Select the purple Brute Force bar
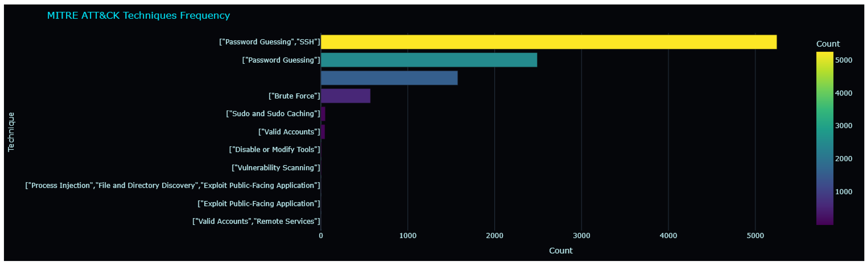This screenshot has width=868, height=266. (345, 96)
